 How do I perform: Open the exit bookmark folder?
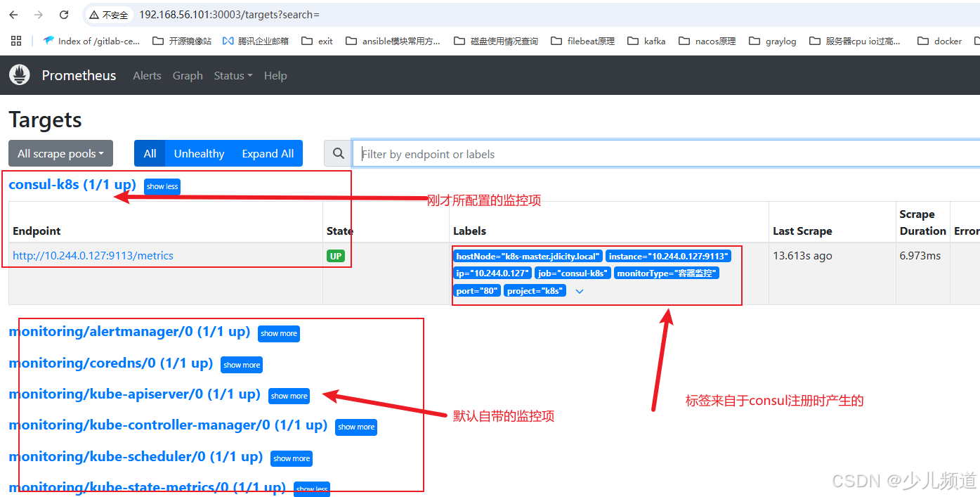tap(317, 41)
